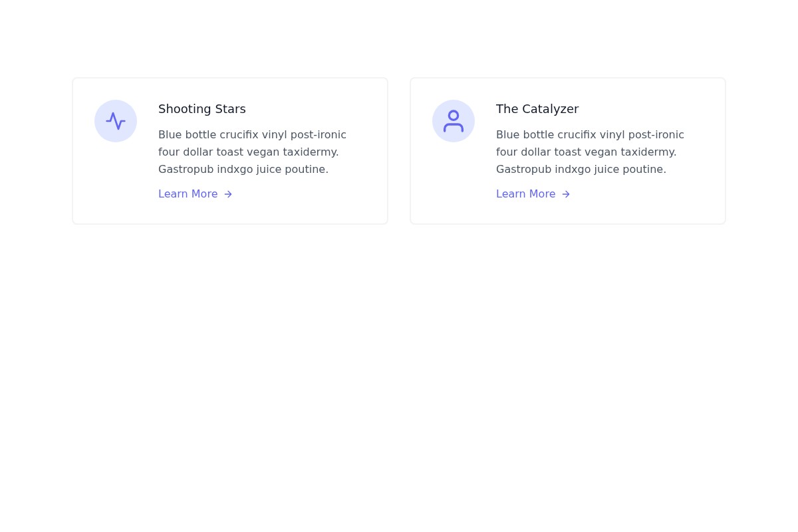
Task: Click the arrow beside Shooting Stars' Learn More
Action: tap(228, 194)
